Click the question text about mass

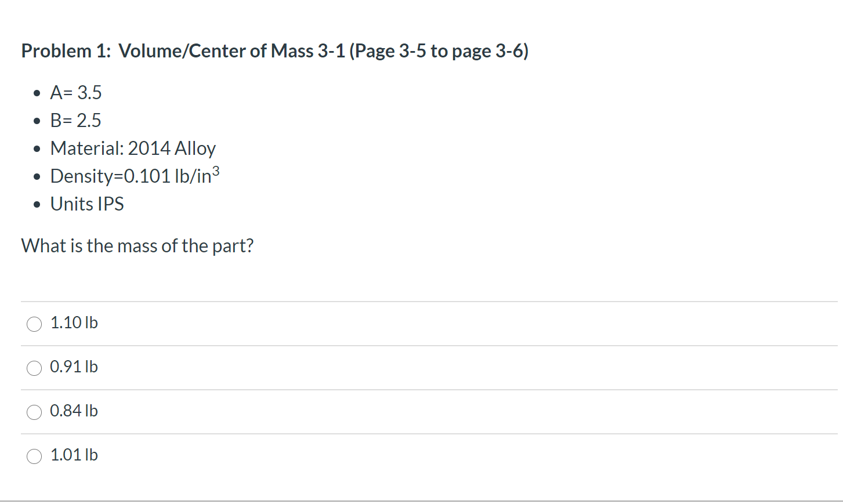click(x=137, y=246)
